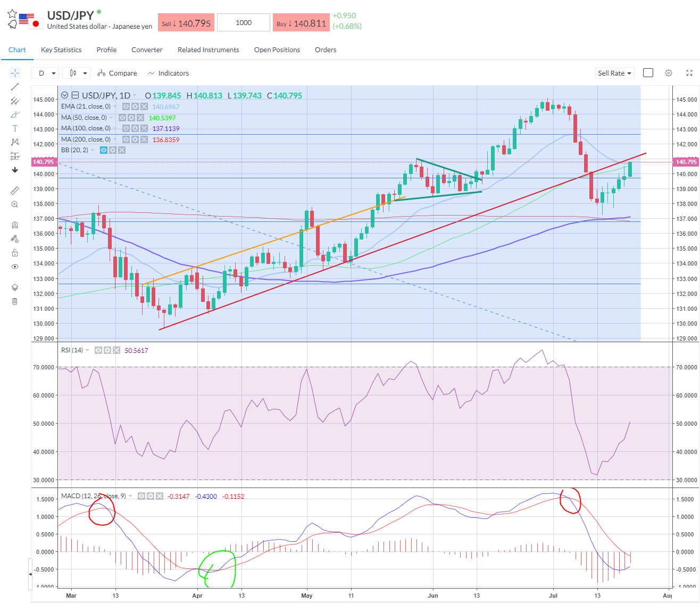Remove the MACD indicator from the chart

click(x=159, y=496)
